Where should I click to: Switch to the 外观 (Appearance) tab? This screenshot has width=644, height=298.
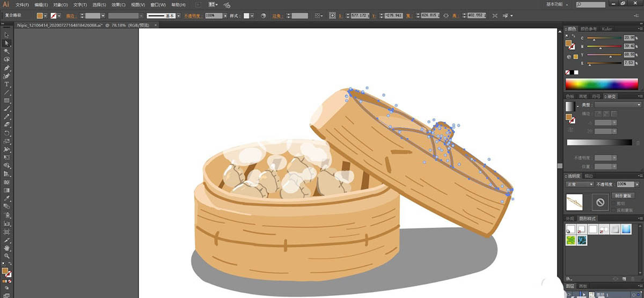click(x=570, y=219)
